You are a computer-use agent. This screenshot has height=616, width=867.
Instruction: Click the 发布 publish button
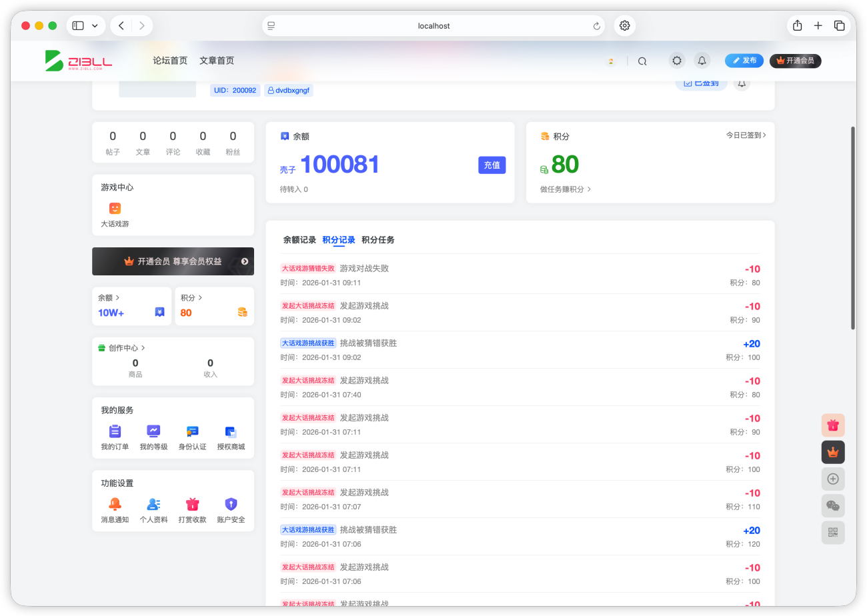744,61
